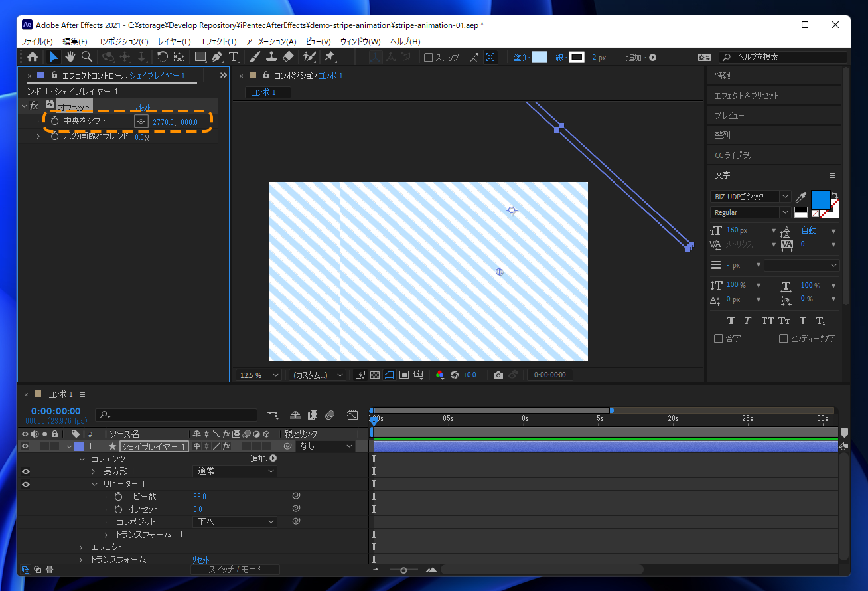Expand 元の画像とブレンド property

(x=38, y=137)
